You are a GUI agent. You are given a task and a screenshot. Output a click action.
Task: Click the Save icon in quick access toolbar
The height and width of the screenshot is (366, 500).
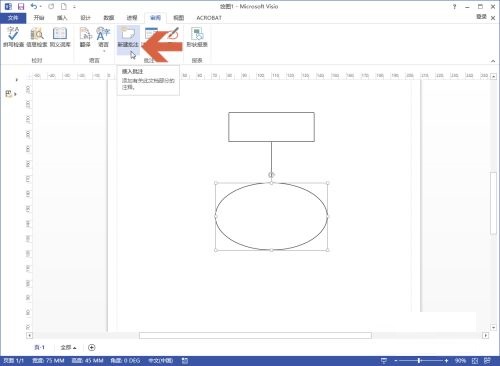point(21,6)
